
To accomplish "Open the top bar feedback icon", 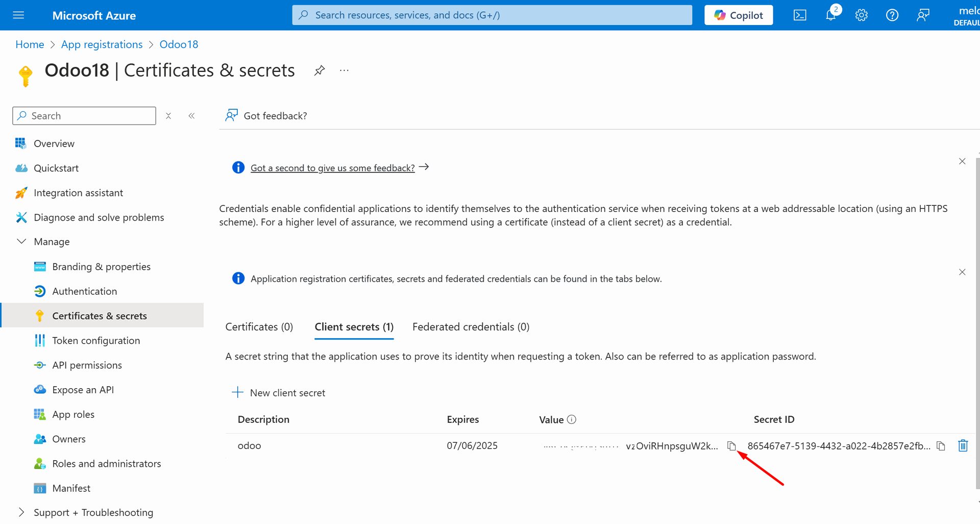I will [923, 15].
